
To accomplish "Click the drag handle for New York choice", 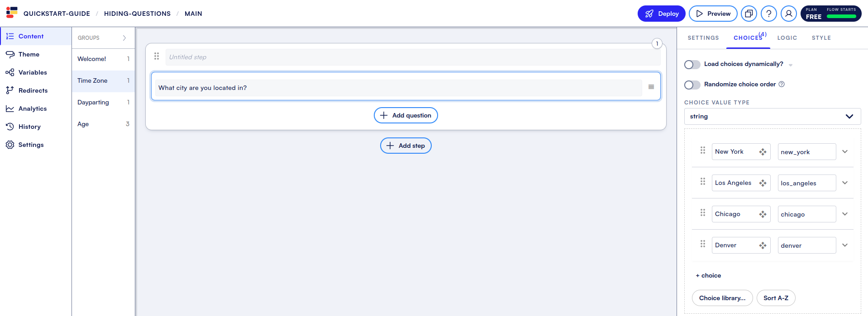I will coord(703,150).
